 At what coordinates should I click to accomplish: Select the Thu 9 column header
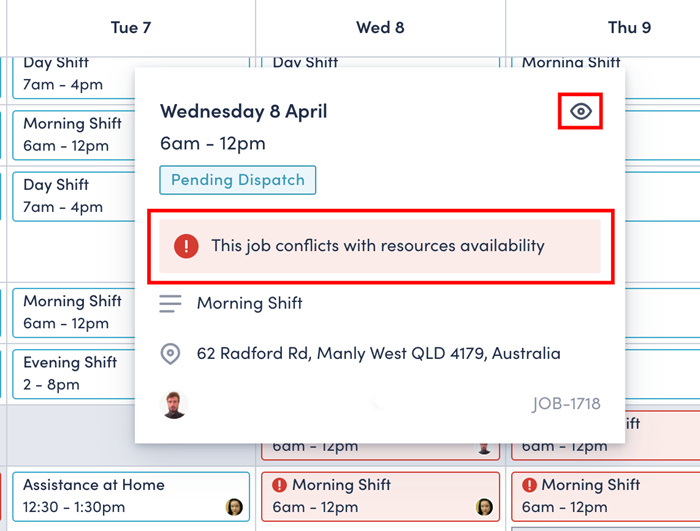click(x=629, y=28)
